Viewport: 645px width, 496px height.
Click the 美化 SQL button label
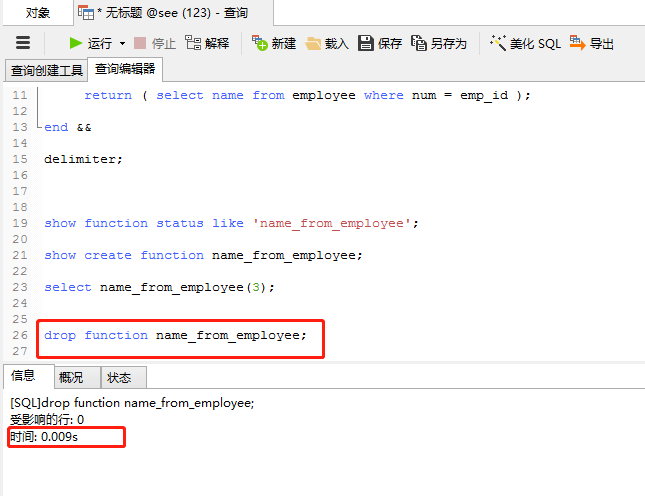(x=535, y=43)
